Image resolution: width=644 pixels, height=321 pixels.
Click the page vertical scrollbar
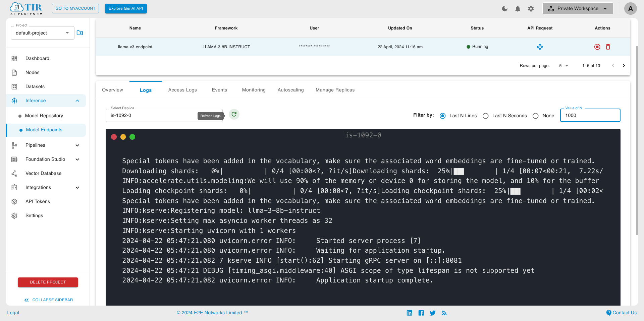click(x=637, y=140)
